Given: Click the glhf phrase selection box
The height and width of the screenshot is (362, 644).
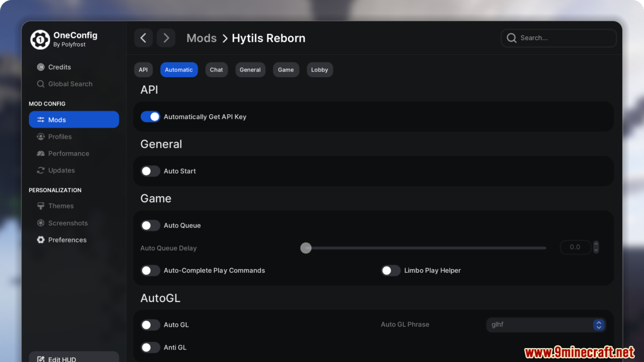Looking at the screenshot, I should pos(546,324).
